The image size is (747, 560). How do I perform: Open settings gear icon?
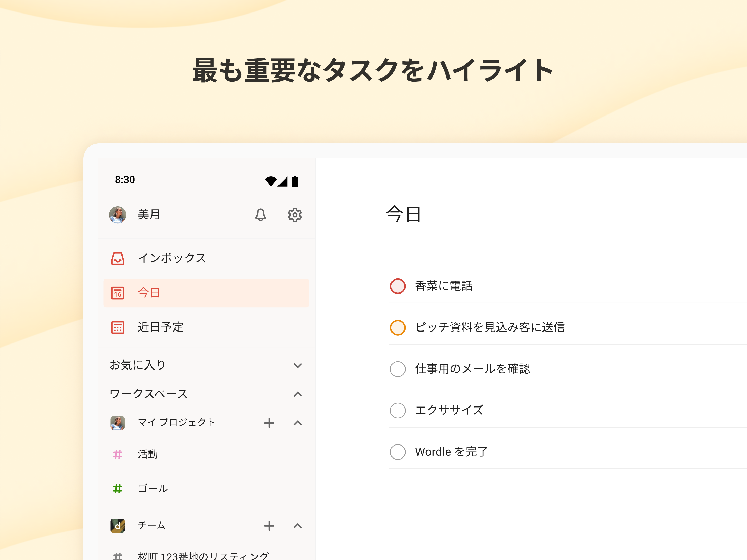tap(295, 215)
